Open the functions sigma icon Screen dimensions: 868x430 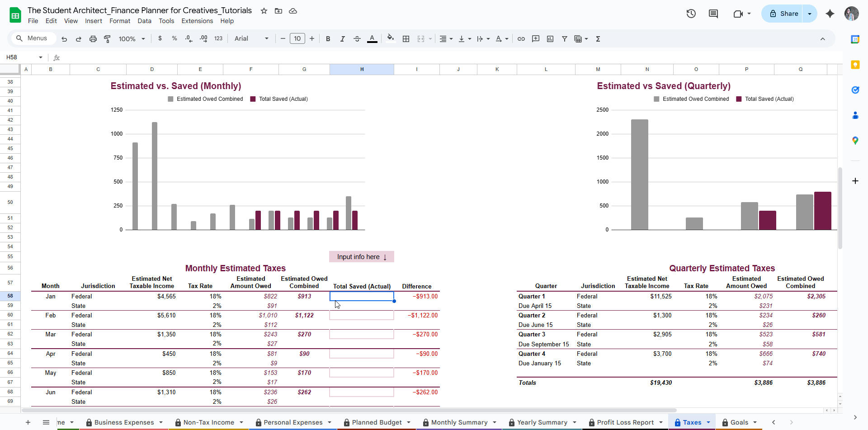[x=598, y=39]
